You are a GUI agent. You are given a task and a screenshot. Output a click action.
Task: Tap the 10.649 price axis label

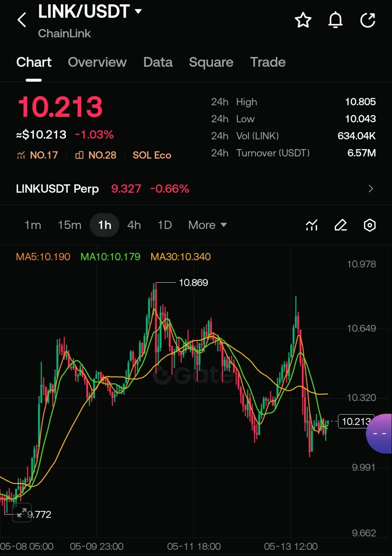point(362,328)
